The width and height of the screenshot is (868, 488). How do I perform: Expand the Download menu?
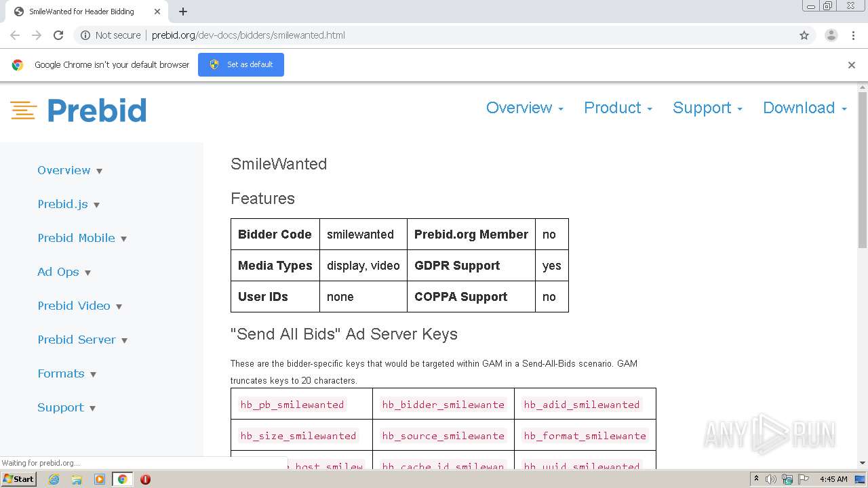coord(805,108)
